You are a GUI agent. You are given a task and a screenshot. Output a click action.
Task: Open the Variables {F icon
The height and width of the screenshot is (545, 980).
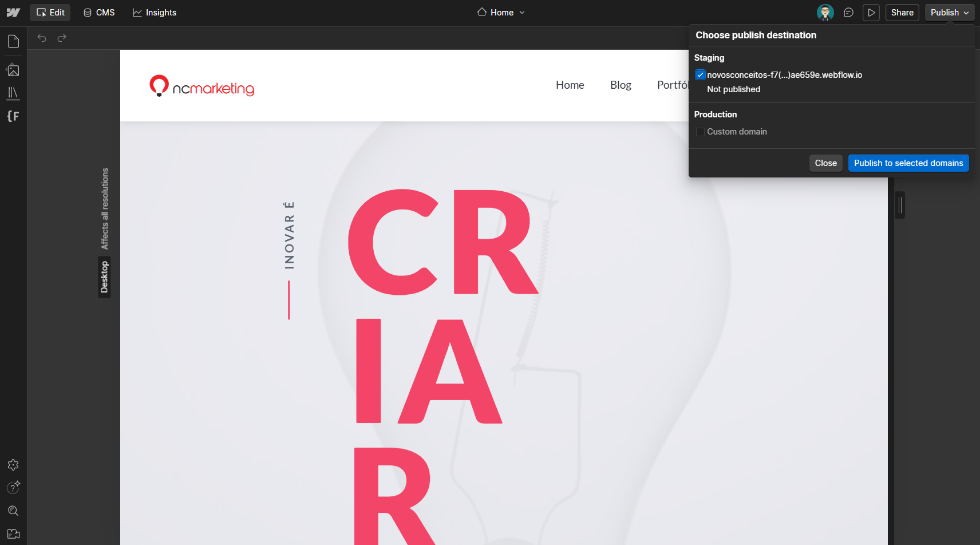(x=13, y=116)
